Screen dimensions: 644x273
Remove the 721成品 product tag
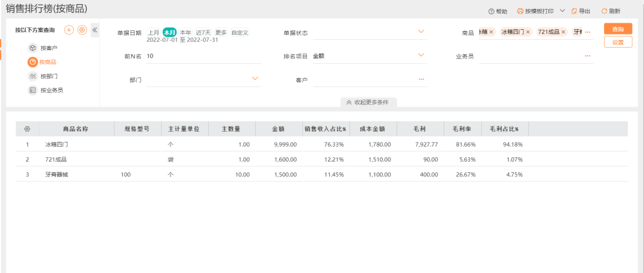pyautogui.click(x=563, y=32)
